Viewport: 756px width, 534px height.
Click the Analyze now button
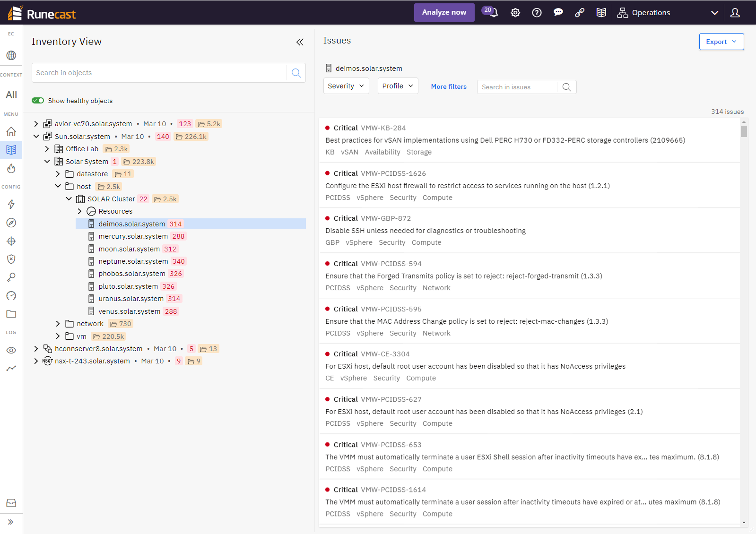pos(444,12)
